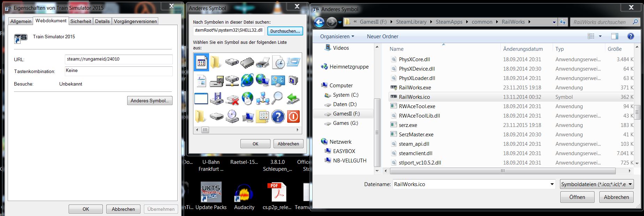This screenshot has height=216, width=644.
Task: Sort files by Änderungsdatum column header
Action: click(523, 49)
